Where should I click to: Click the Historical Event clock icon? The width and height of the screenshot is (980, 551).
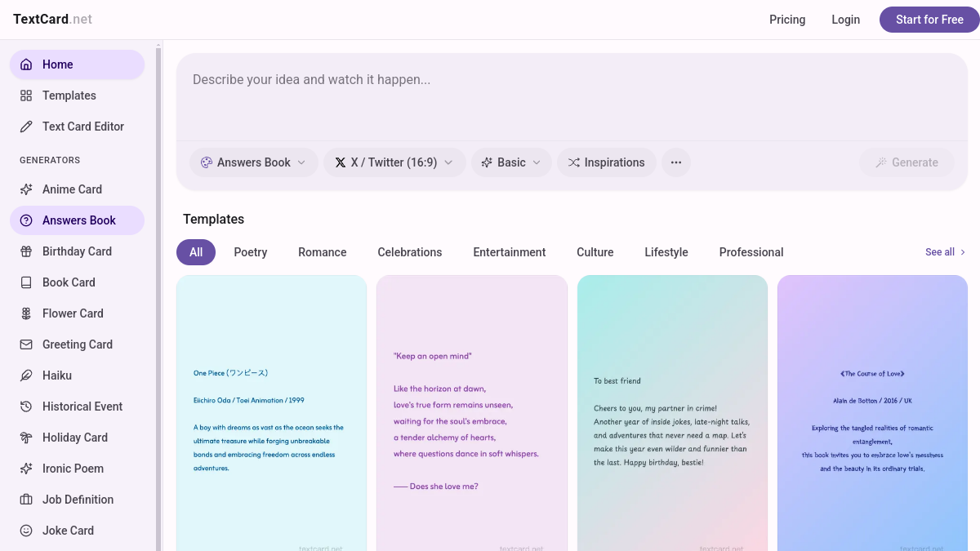26,407
